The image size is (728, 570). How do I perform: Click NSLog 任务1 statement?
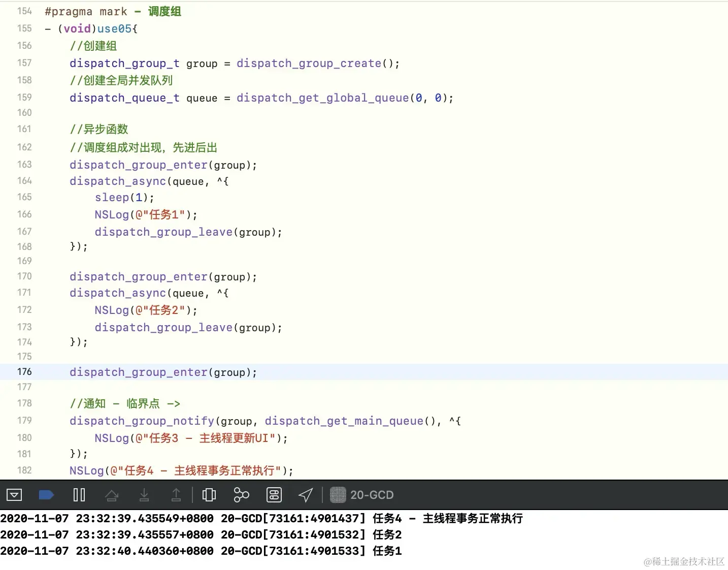coord(146,215)
